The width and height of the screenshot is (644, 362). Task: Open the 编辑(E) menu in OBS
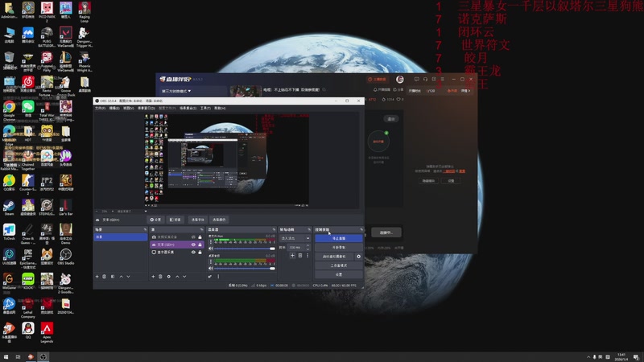tap(114, 109)
